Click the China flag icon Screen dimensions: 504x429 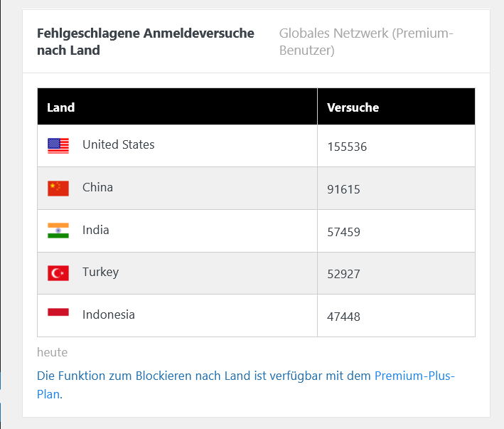[x=58, y=189]
